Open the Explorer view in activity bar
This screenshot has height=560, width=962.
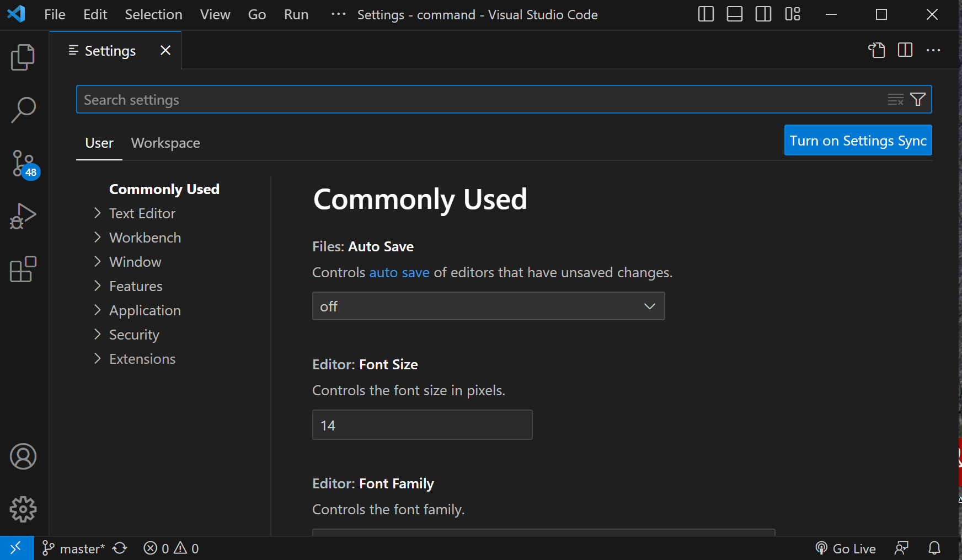click(x=23, y=57)
